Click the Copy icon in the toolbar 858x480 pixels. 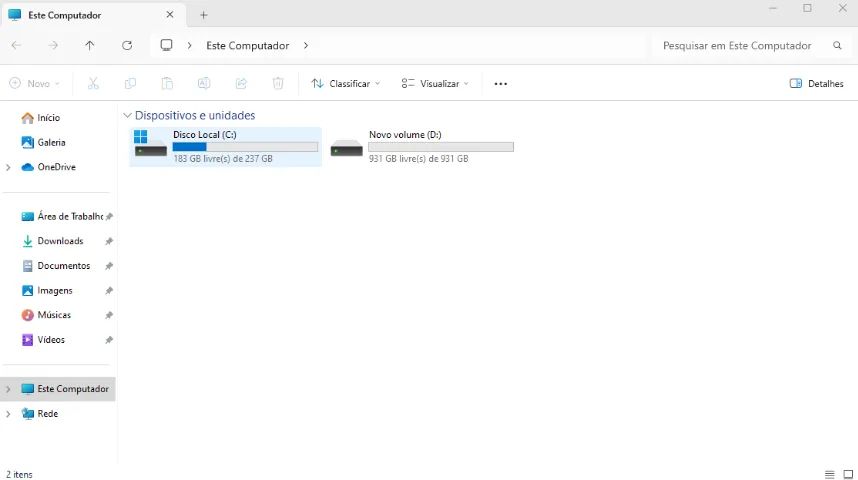(130, 83)
